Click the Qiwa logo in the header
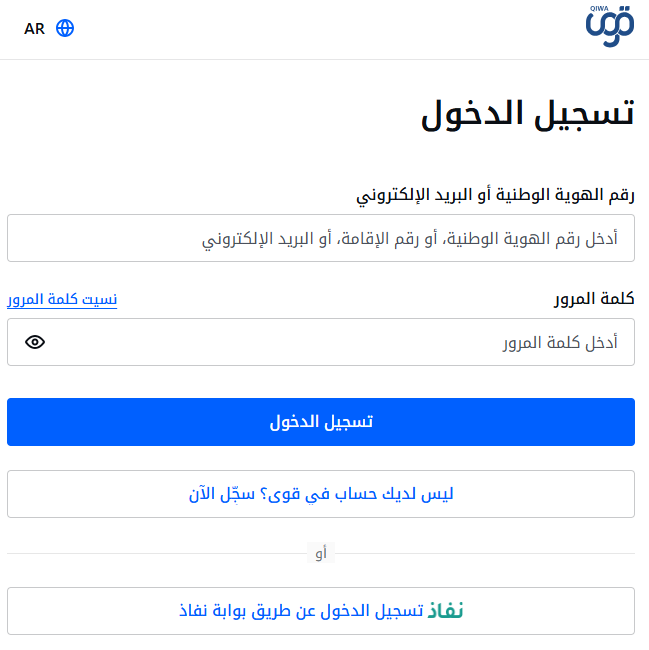649x650 pixels. [x=610, y=26]
